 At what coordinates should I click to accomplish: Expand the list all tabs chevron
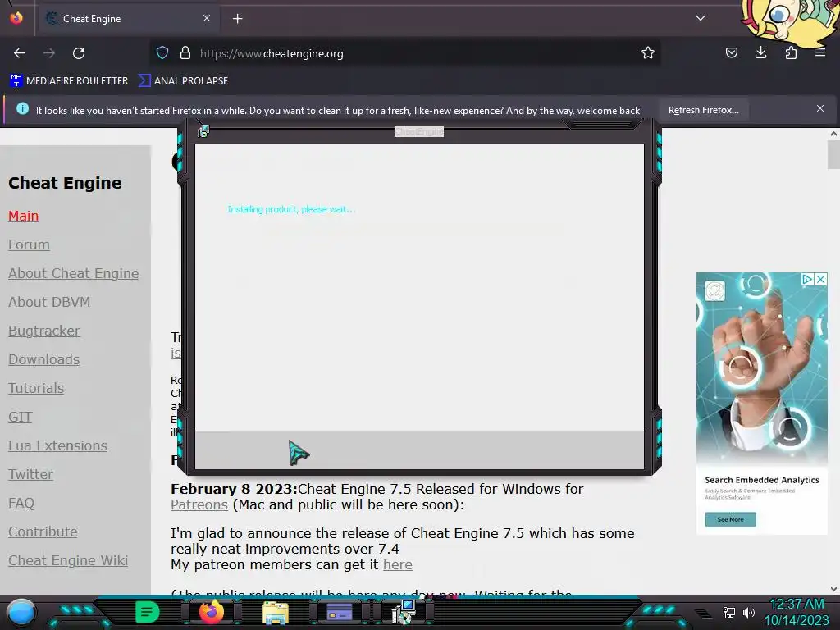tap(701, 18)
